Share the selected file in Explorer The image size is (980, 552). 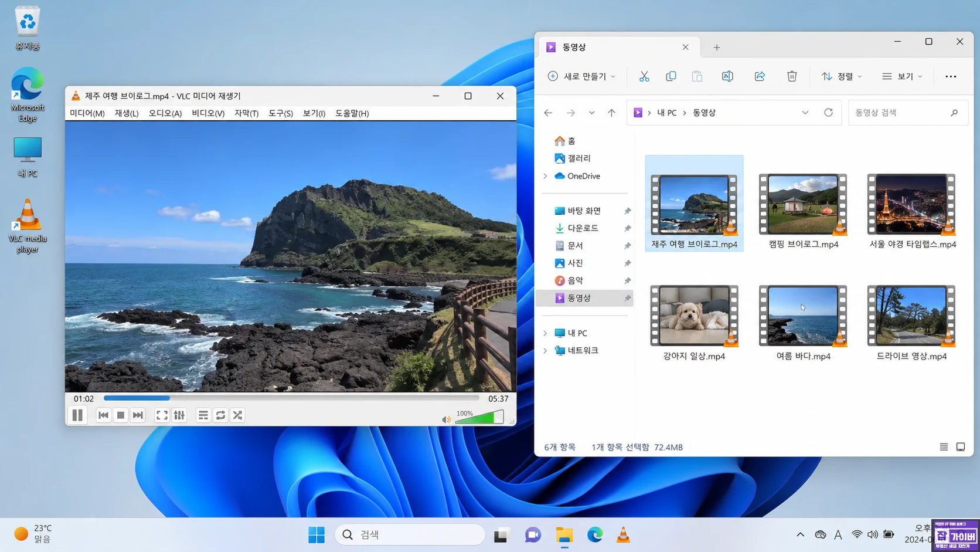point(760,76)
